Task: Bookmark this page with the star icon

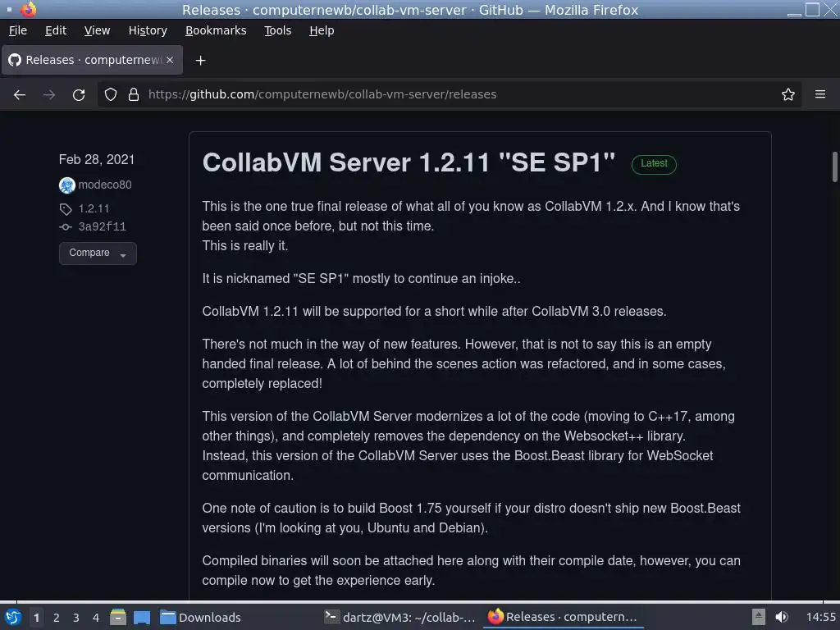Action: [788, 95]
